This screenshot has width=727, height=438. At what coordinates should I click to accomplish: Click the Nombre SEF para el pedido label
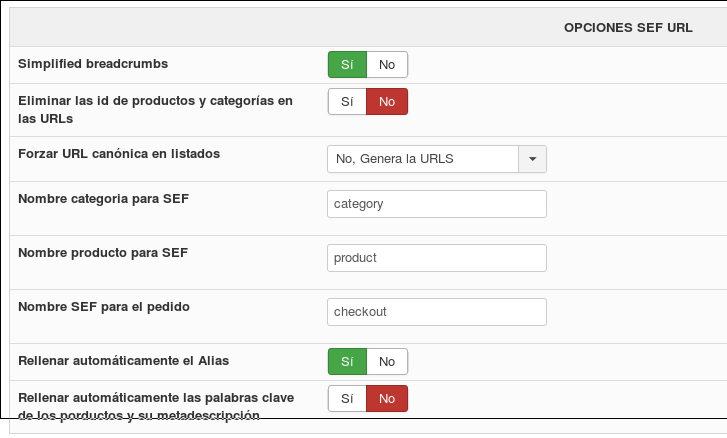pos(104,306)
